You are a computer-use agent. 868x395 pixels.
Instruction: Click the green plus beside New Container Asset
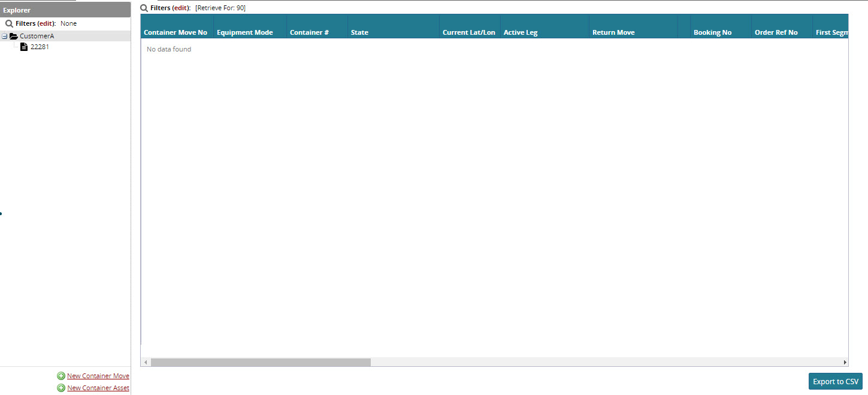(61, 388)
